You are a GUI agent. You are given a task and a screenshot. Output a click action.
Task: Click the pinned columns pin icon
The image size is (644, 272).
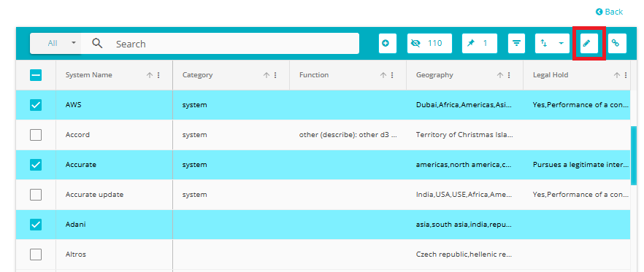479,43
